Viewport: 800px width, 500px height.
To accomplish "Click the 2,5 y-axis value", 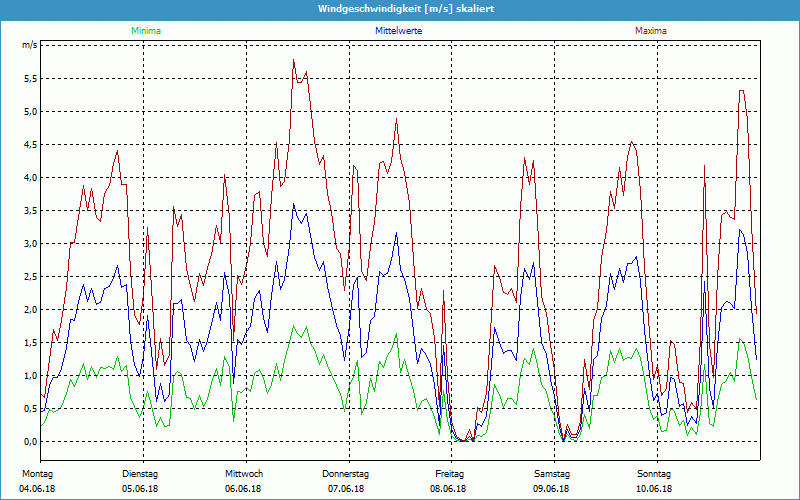I will click(x=30, y=277).
